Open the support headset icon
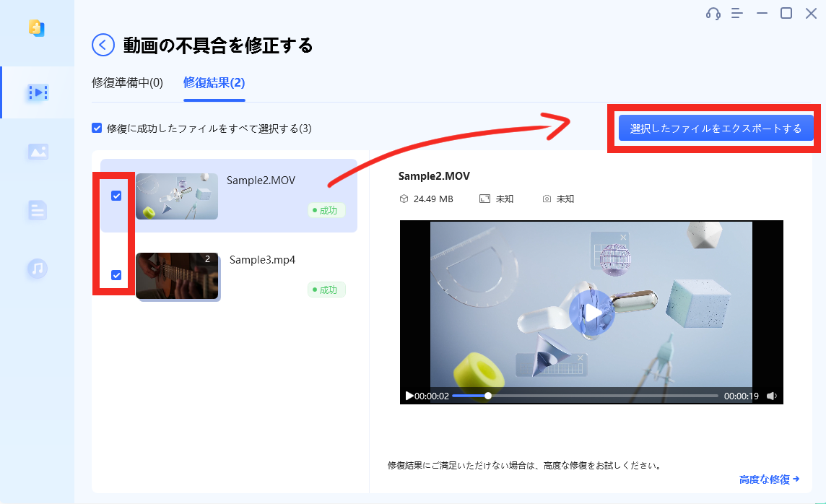This screenshot has height=504, width=826. click(713, 13)
